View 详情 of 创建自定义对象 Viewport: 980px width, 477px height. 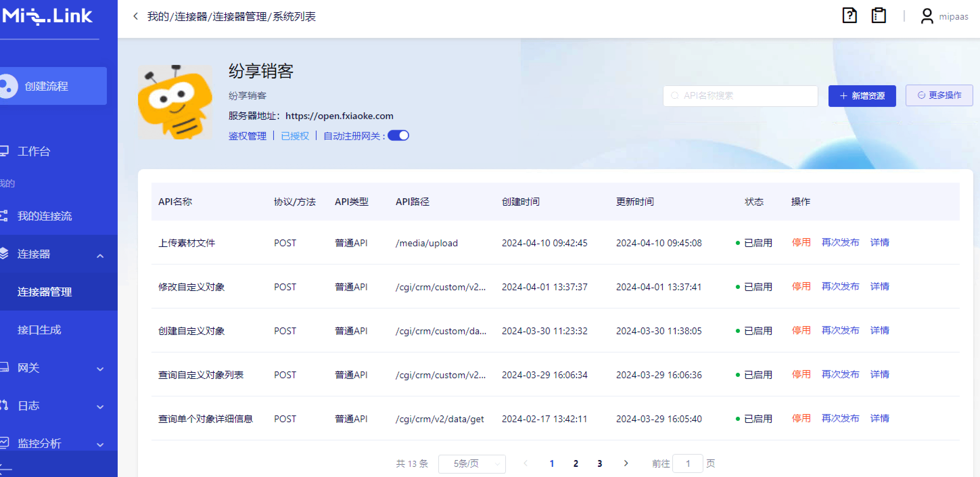pos(880,330)
